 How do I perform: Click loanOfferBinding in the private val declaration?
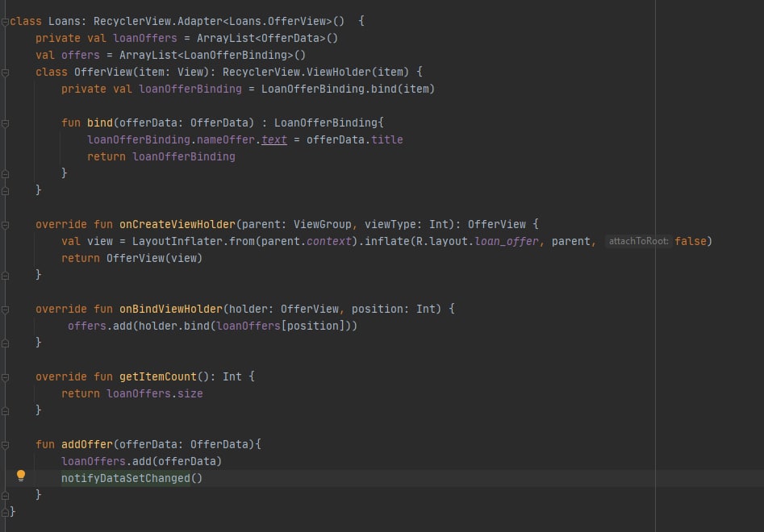[x=190, y=89]
